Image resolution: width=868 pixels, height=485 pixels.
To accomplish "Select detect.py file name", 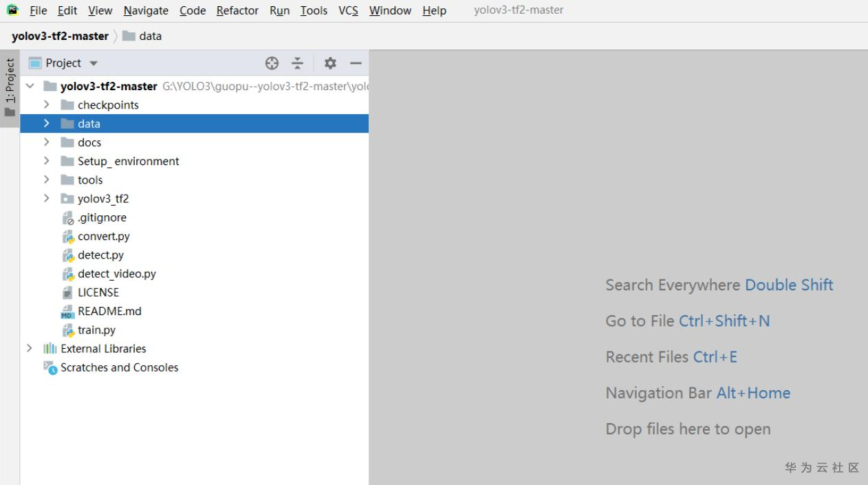I will click(x=100, y=255).
